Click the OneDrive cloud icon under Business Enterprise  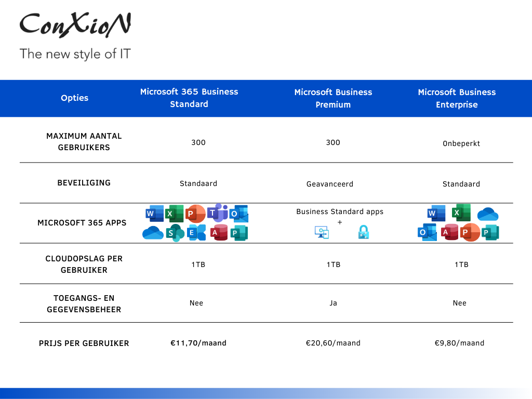(487, 214)
